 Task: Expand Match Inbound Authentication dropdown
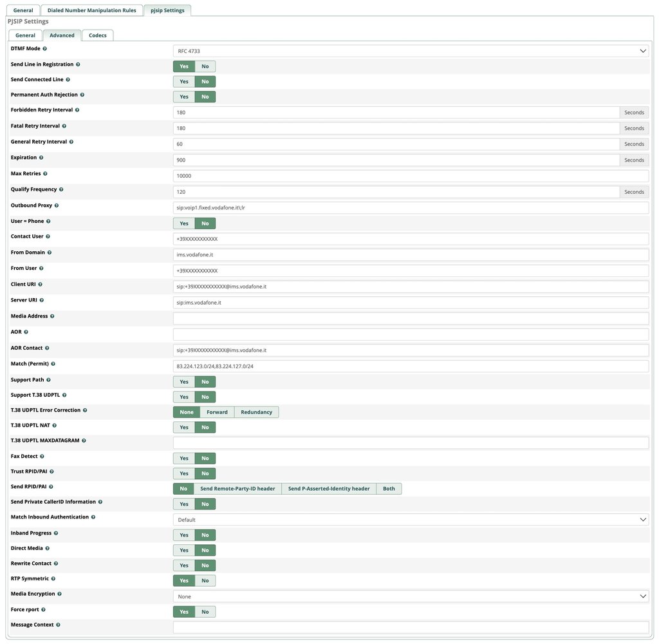pyautogui.click(x=411, y=520)
